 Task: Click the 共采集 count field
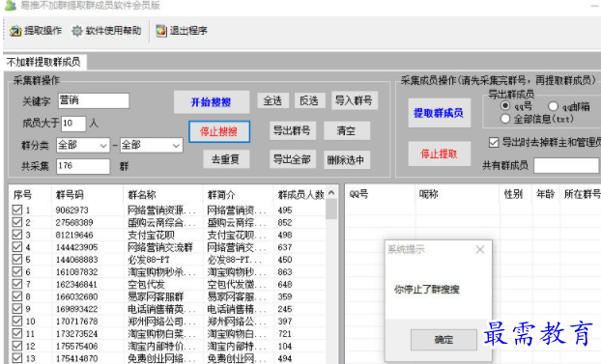tap(83, 166)
